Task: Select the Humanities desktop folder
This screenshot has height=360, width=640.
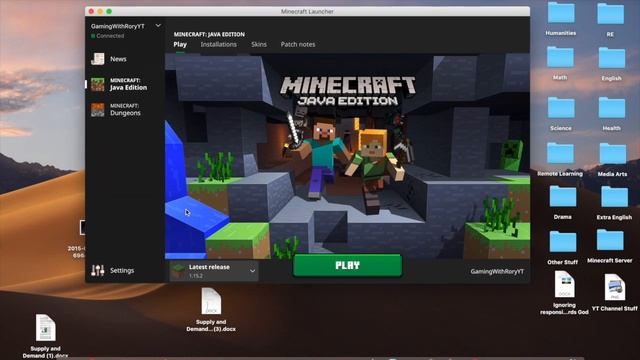Action: [561, 19]
